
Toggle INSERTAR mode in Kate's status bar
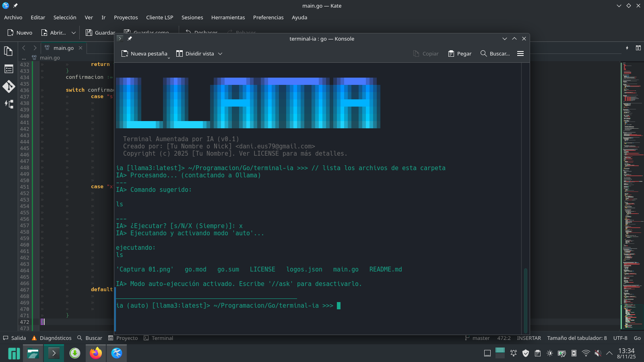[x=528, y=338]
